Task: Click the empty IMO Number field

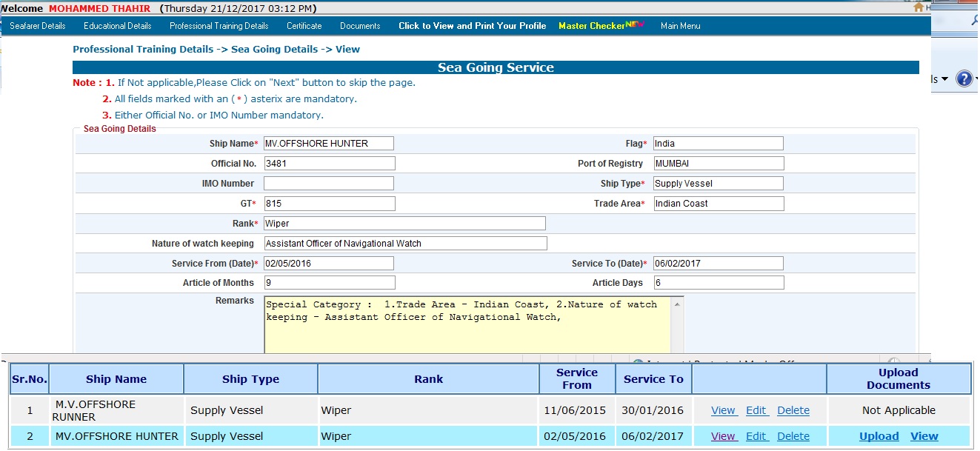Action: [x=328, y=184]
